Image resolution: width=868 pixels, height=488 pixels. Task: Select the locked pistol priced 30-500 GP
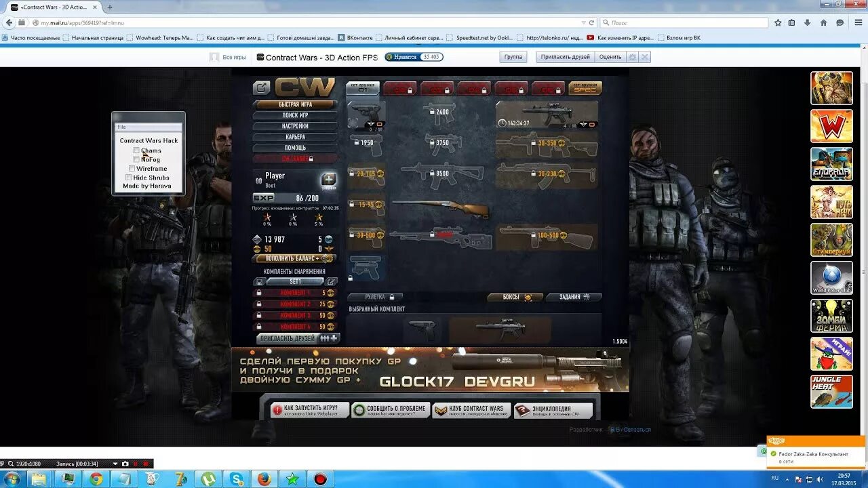pos(366,236)
